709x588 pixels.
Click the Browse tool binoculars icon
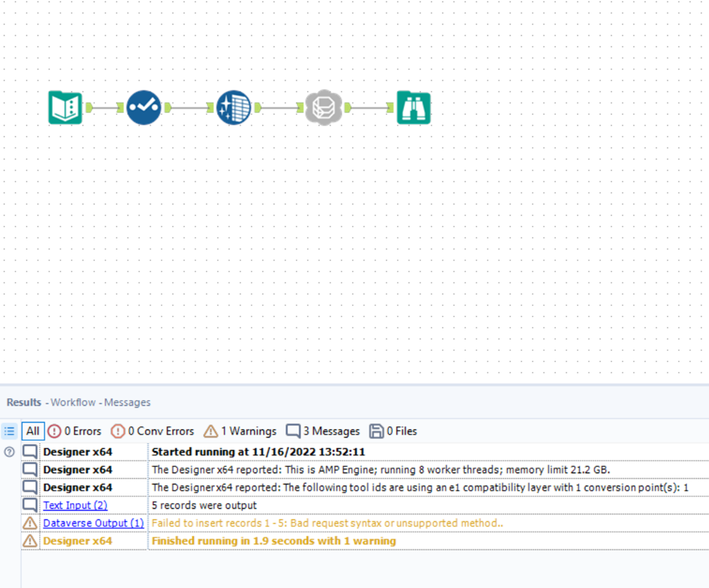(x=414, y=108)
